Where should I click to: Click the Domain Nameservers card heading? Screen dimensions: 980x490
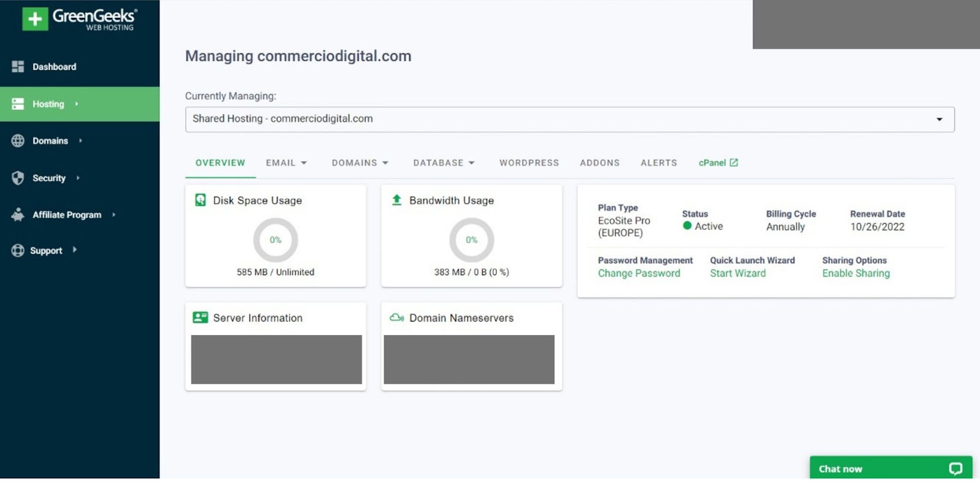click(461, 318)
